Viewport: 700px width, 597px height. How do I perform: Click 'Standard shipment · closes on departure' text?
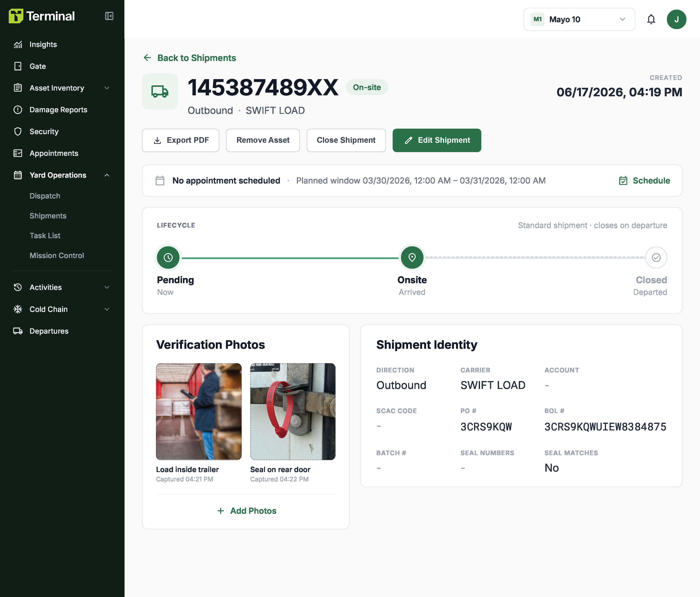(x=593, y=225)
